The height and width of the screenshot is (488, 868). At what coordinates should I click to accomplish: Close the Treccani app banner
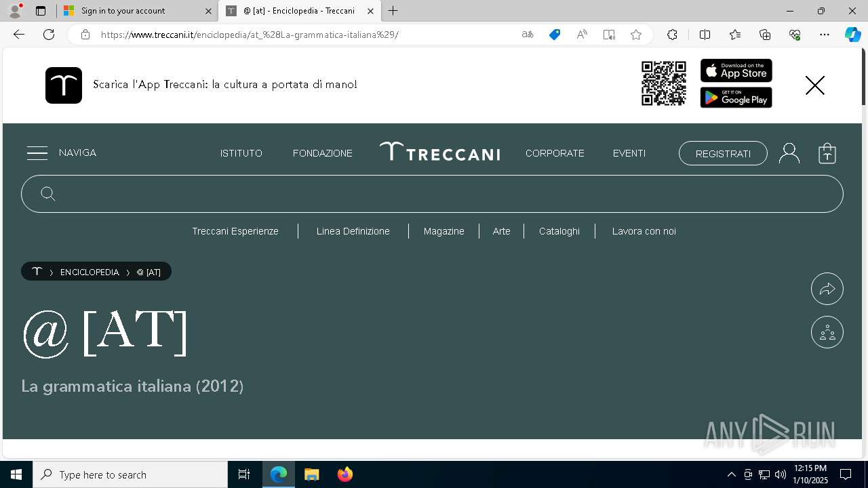815,85
